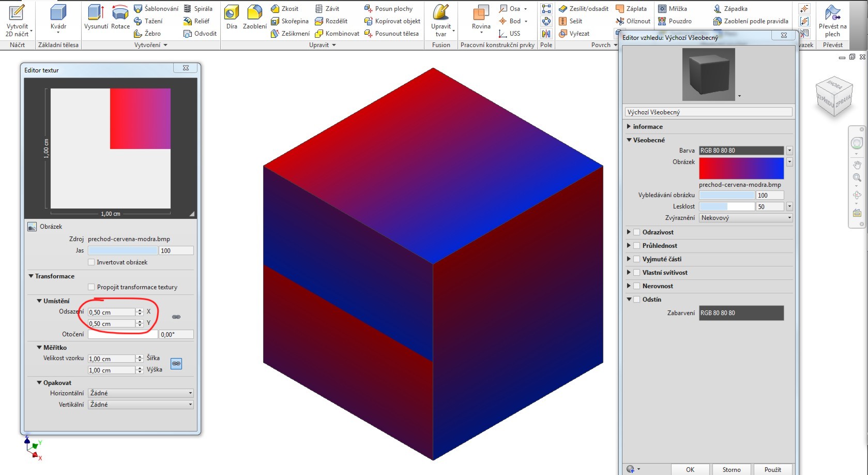
Task: Choose the Záplata patch tool
Action: click(x=631, y=9)
